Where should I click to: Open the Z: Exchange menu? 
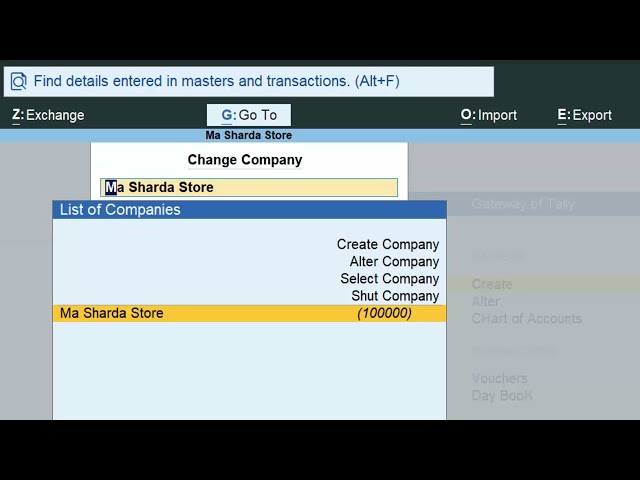click(48, 115)
